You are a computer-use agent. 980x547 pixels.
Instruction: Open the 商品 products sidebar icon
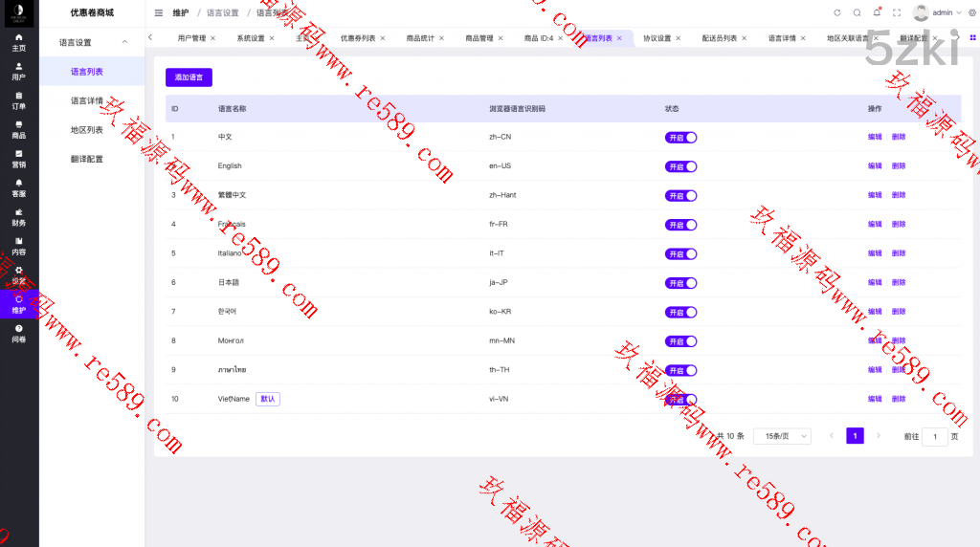(19, 130)
